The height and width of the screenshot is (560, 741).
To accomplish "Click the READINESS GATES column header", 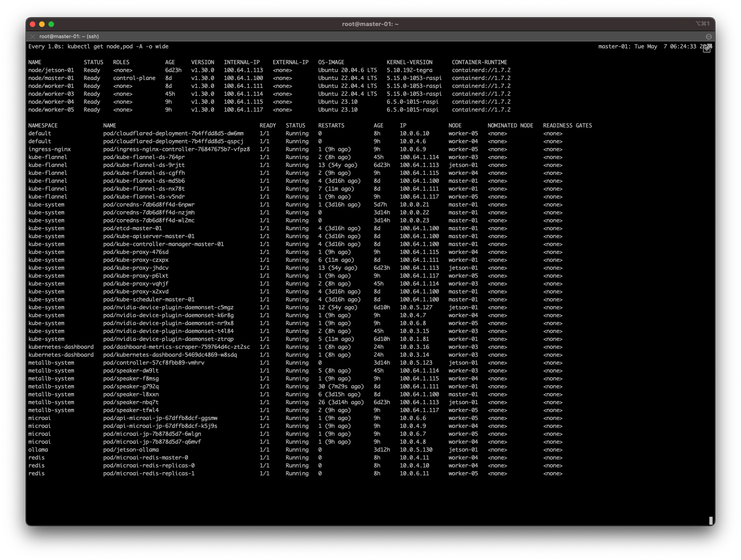I will 568,126.
